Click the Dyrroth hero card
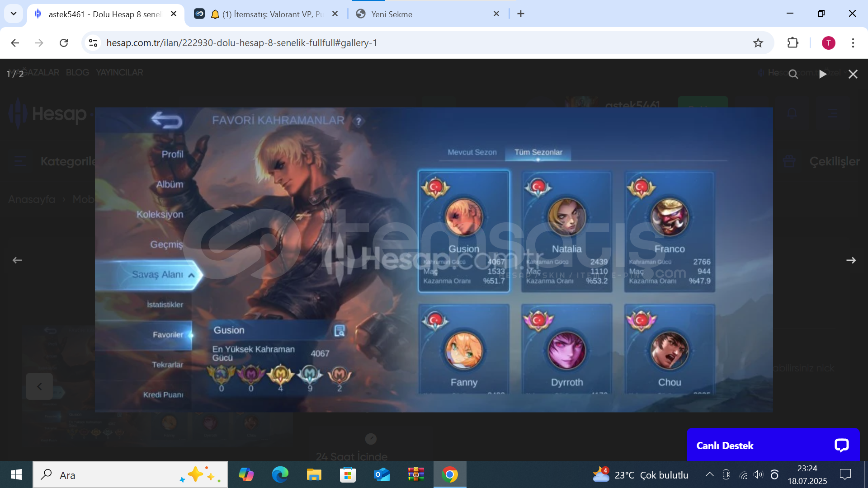 pyautogui.click(x=566, y=348)
